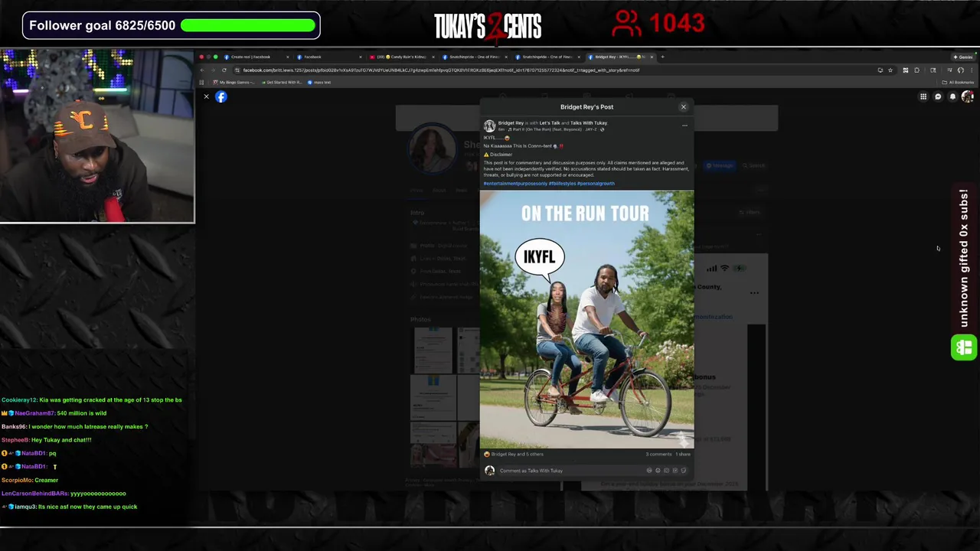Switch to the Create reel | Facebook tab

tap(255, 57)
